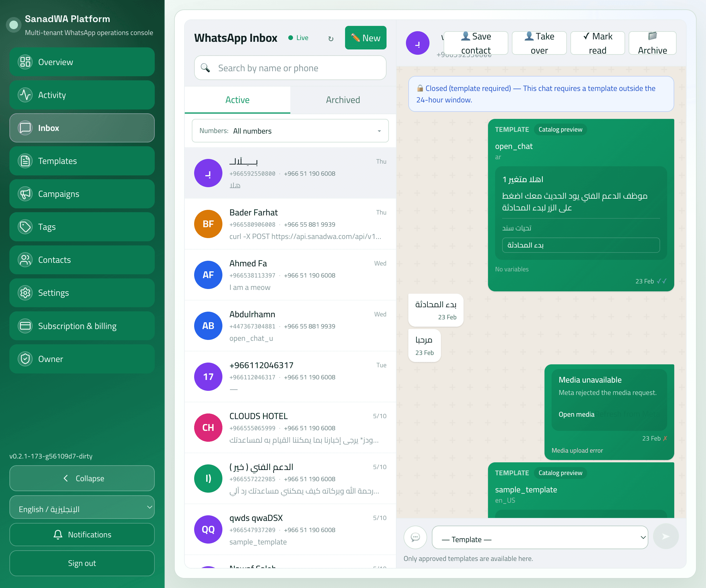Open the Bader Farhat conversation
The width and height of the screenshot is (706, 588).
point(290,224)
